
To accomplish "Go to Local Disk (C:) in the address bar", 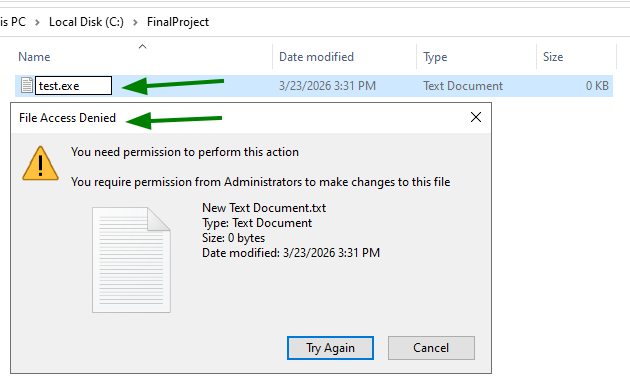I will [86, 22].
